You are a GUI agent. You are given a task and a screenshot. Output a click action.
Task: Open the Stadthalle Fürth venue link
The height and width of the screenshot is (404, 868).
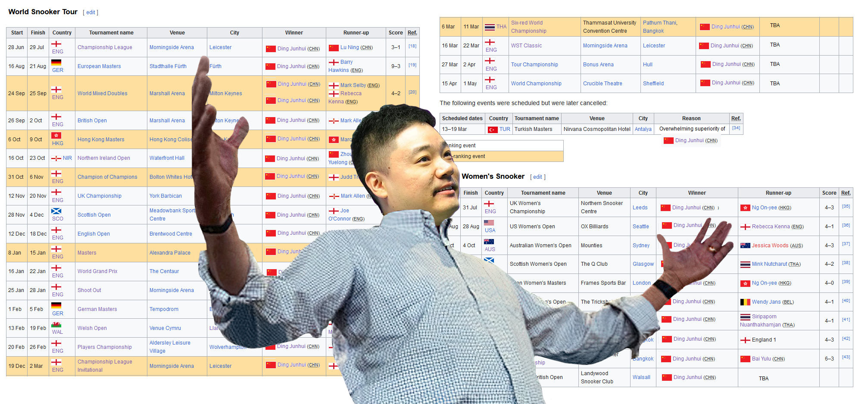coord(168,66)
